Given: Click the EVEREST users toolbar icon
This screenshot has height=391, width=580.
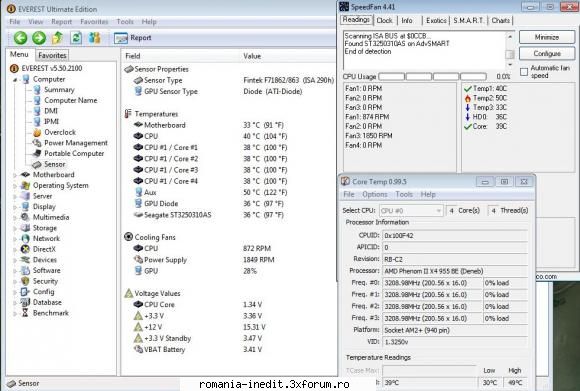Looking at the screenshot, I should click(94, 38).
